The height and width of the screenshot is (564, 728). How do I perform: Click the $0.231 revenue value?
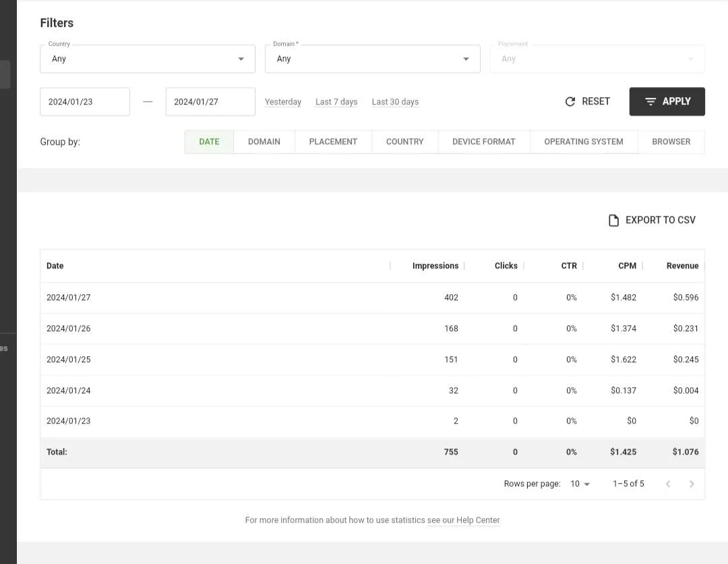686,329
